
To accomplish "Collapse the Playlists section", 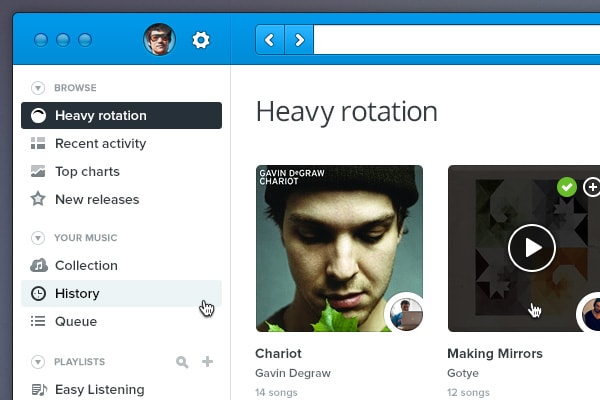I will pyautogui.click(x=38, y=362).
